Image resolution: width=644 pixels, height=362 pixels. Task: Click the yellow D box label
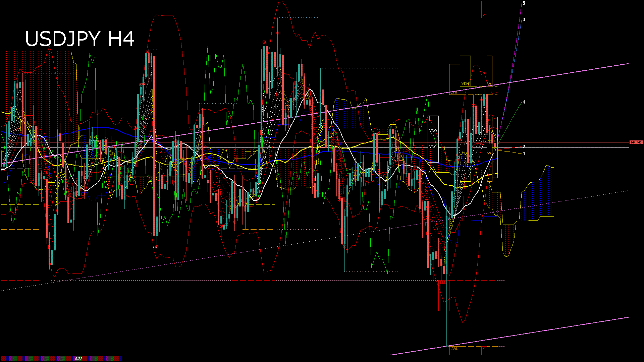(494, 150)
